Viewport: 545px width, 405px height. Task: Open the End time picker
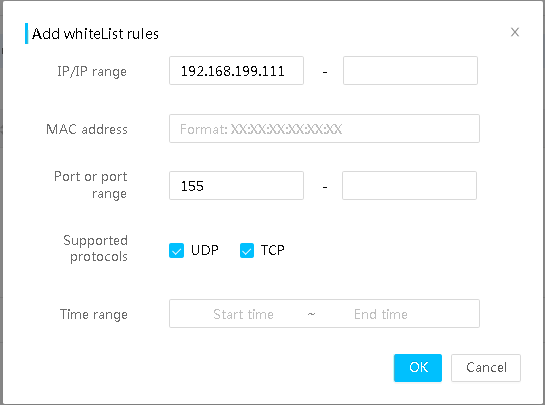pos(381,314)
